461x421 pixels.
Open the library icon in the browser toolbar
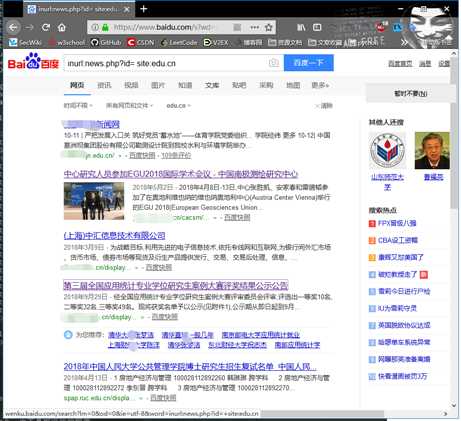(301, 27)
